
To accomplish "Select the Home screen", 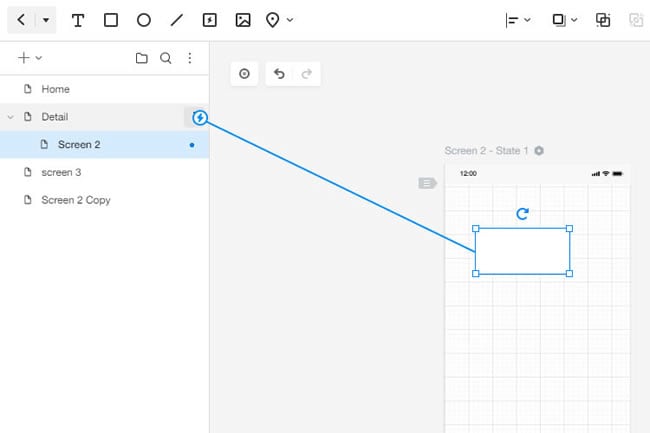I will pos(104,89).
